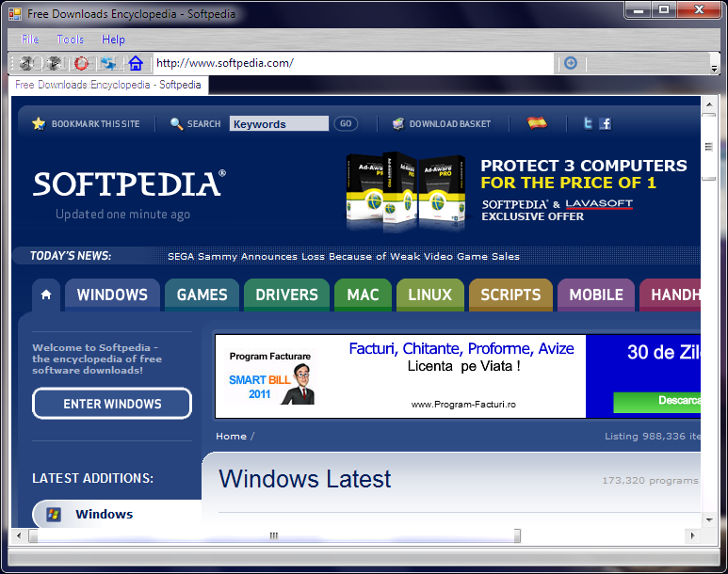
Task: Click the URL address bar field
Action: click(353, 63)
